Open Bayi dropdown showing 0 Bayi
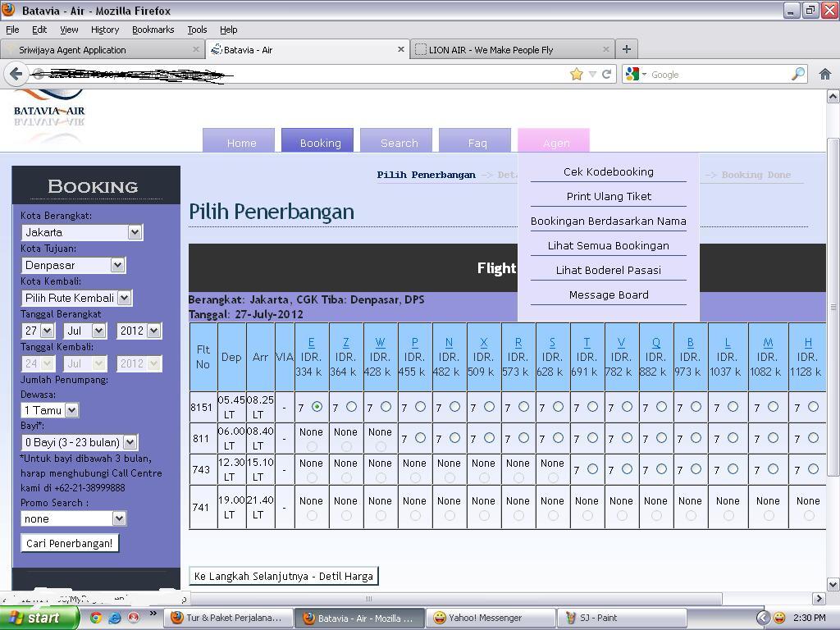Viewport: 840px width, 630px height. (80, 442)
